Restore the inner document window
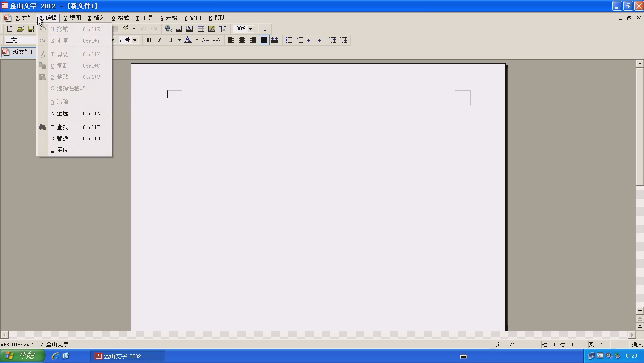 pyautogui.click(x=629, y=18)
